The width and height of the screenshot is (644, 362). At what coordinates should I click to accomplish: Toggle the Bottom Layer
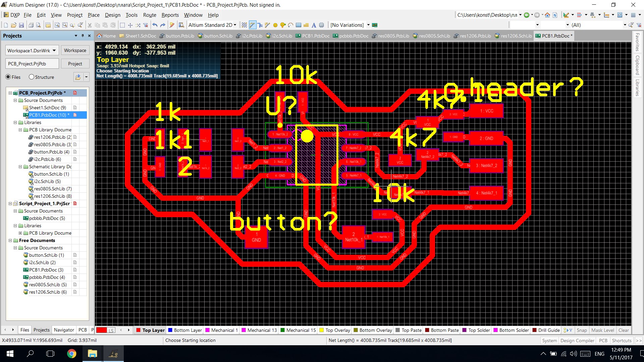(x=185, y=330)
